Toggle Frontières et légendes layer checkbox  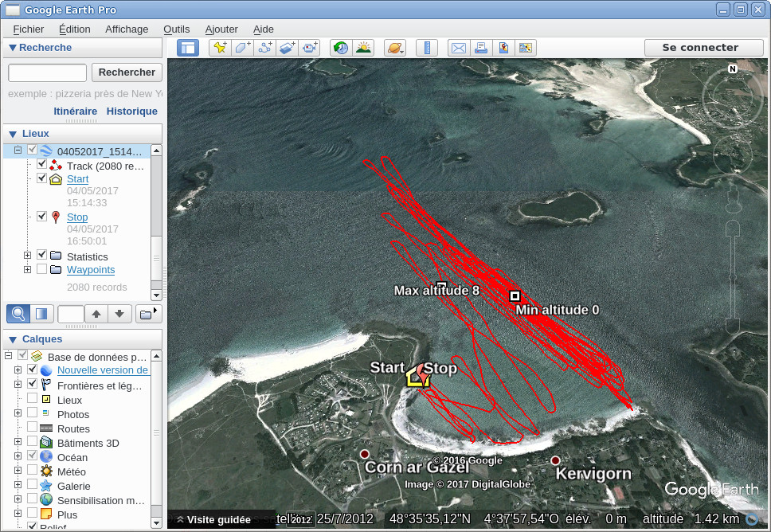point(32,383)
